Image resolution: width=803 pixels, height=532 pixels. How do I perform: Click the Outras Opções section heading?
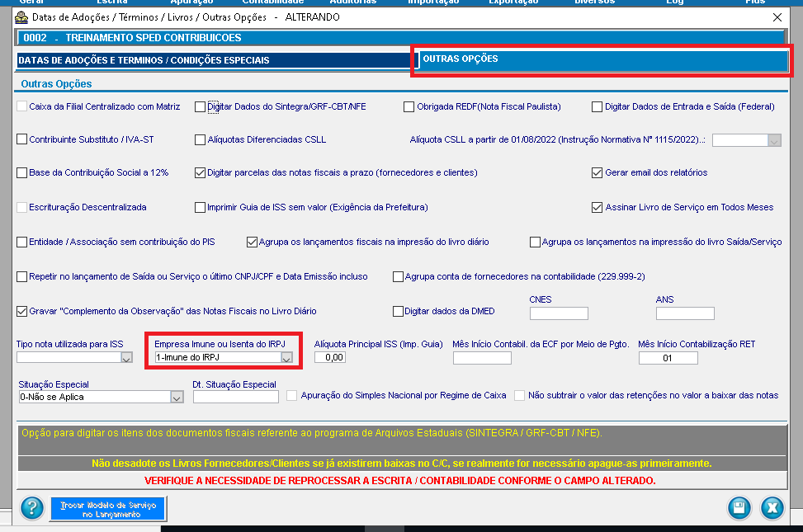click(x=56, y=84)
